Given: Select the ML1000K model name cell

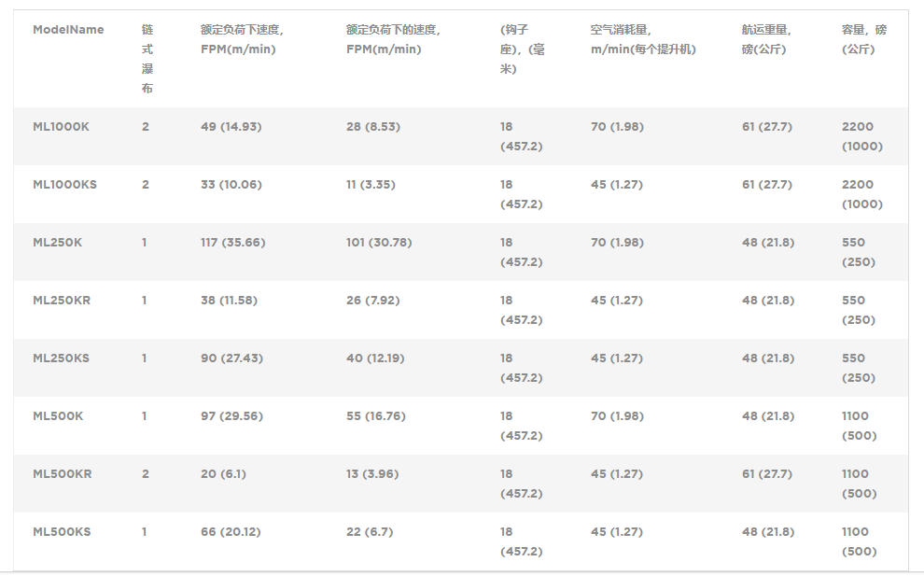Looking at the screenshot, I should click(x=61, y=127).
